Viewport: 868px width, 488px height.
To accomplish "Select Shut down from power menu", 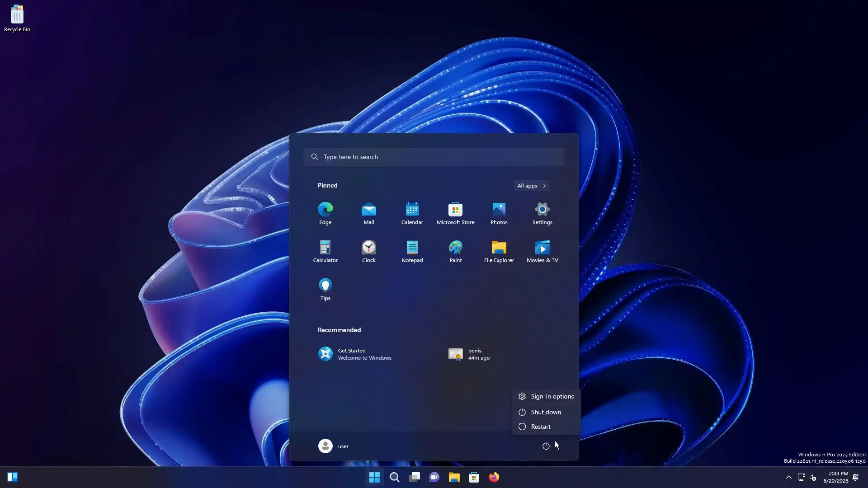I will 546,412.
